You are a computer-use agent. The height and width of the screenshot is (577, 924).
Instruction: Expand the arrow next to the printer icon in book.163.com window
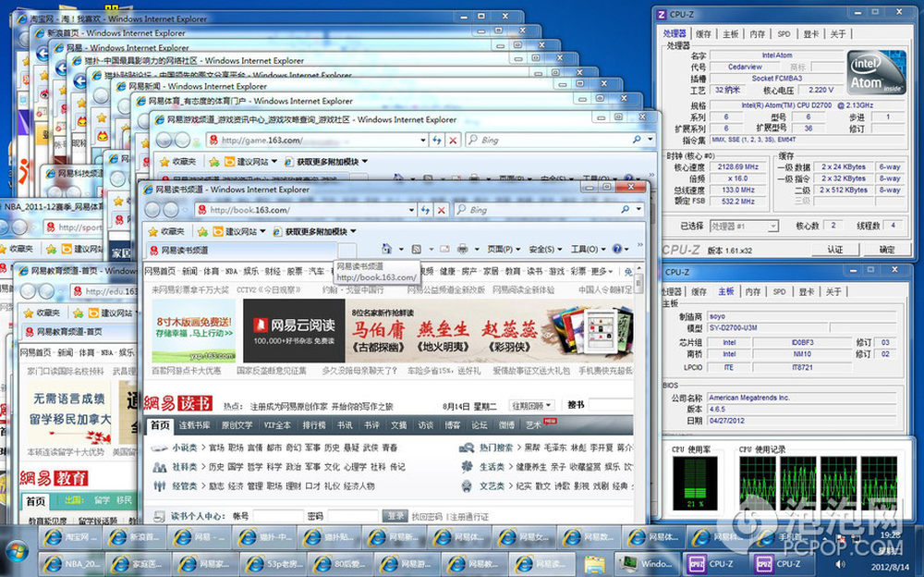[476, 249]
